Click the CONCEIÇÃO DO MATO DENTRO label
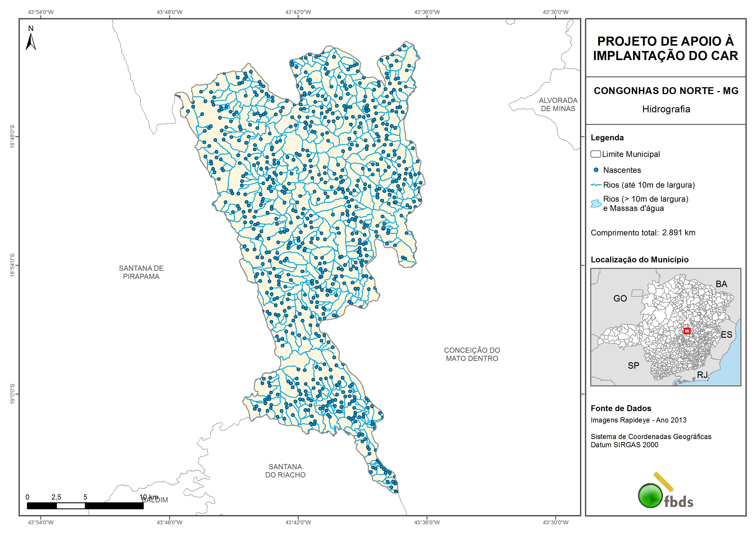Image resolution: width=756 pixels, height=534 pixels. (472, 354)
